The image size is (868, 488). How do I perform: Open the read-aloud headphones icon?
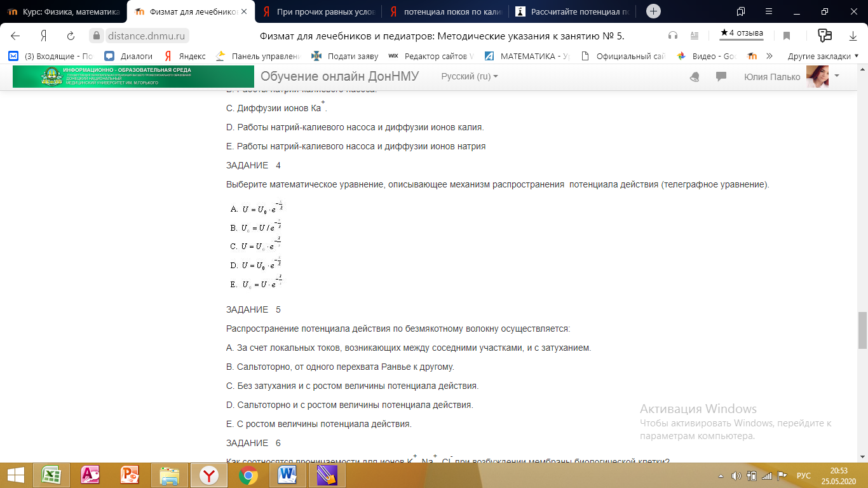[x=673, y=36]
